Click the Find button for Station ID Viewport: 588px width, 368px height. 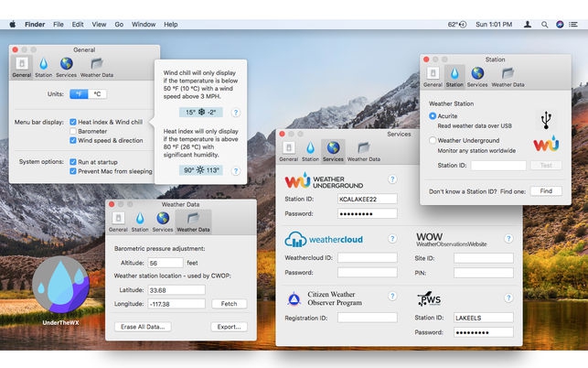546,191
